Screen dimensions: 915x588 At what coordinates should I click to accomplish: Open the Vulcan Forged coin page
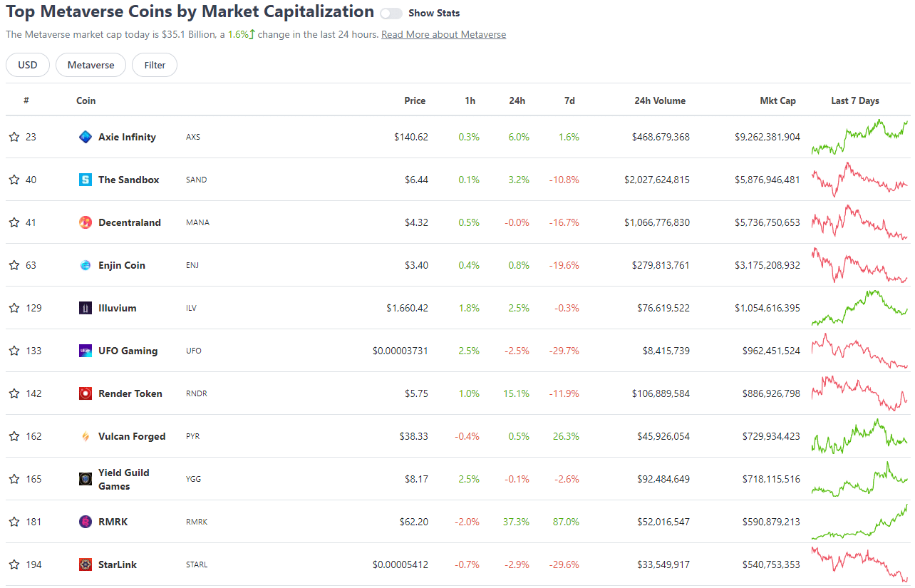pos(132,436)
